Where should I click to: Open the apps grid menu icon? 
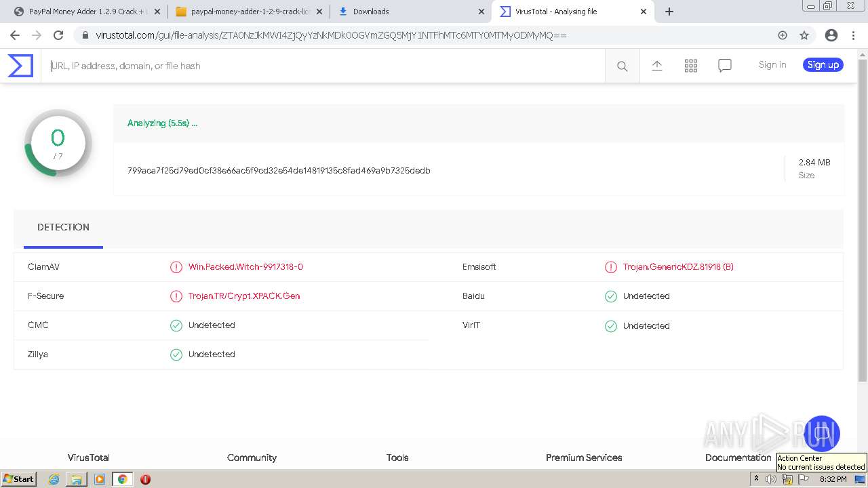(691, 66)
